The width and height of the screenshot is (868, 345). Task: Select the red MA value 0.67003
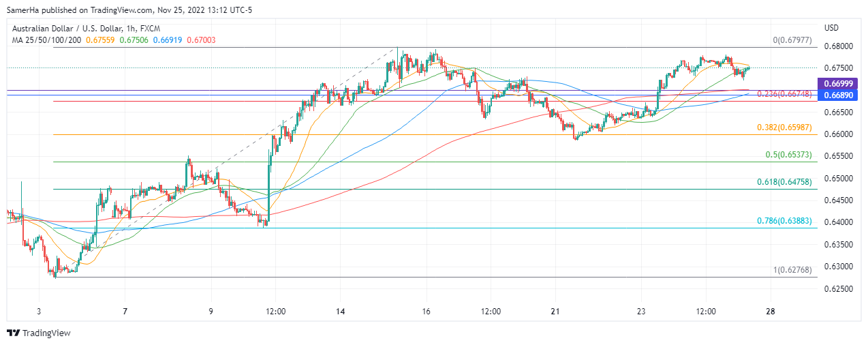(x=200, y=40)
